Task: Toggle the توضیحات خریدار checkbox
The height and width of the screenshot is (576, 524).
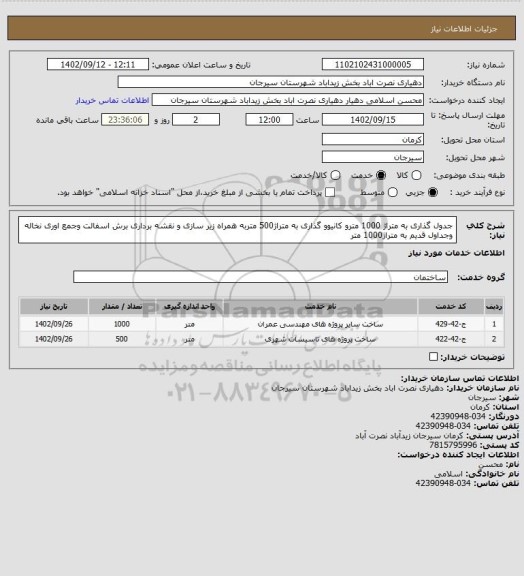Action: (x=433, y=357)
